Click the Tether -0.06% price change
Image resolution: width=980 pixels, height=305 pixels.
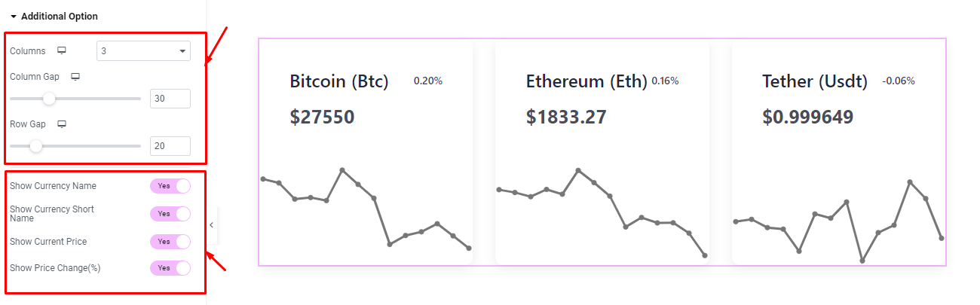pos(899,81)
